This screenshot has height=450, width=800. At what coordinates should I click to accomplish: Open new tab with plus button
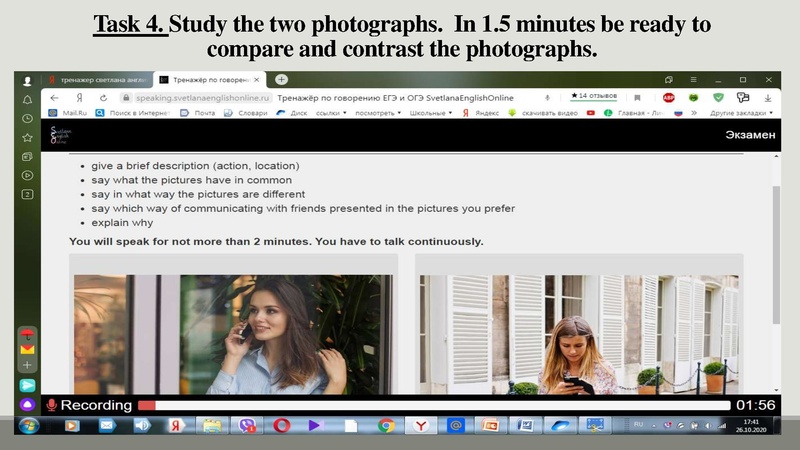coord(282,79)
